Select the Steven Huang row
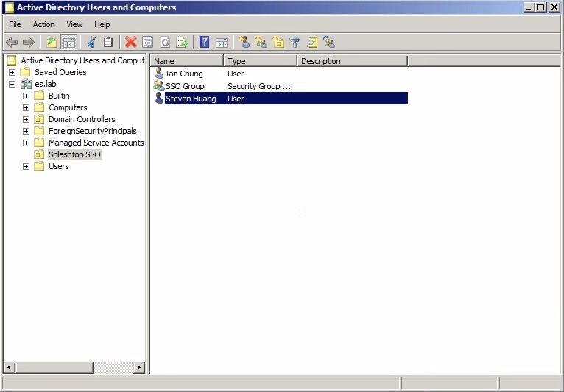This screenshot has width=564, height=392. pyautogui.click(x=279, y=98)
